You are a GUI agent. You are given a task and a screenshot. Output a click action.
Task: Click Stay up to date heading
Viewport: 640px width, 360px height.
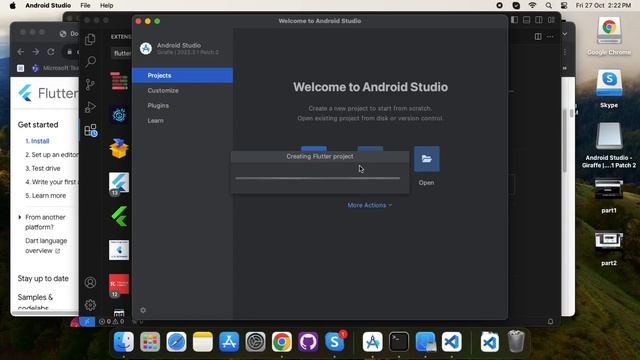click(x=43, y=278)
